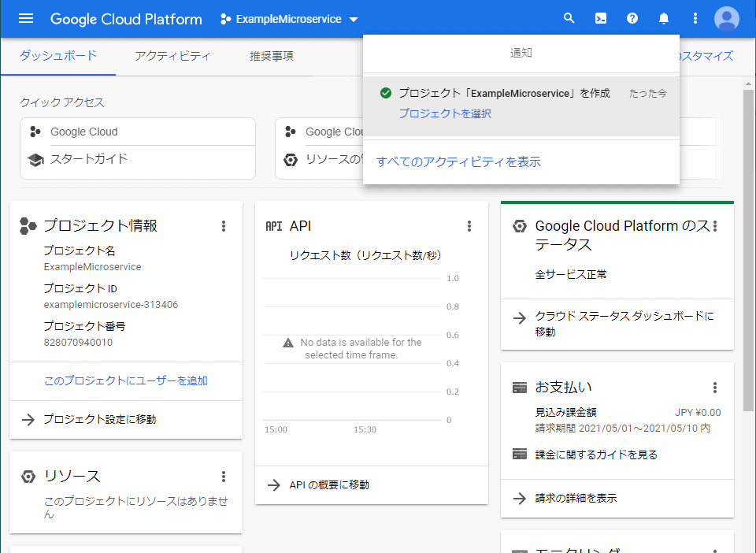
Task: Open the スタートガイド quick access item
Action: (x=138, y=159)
